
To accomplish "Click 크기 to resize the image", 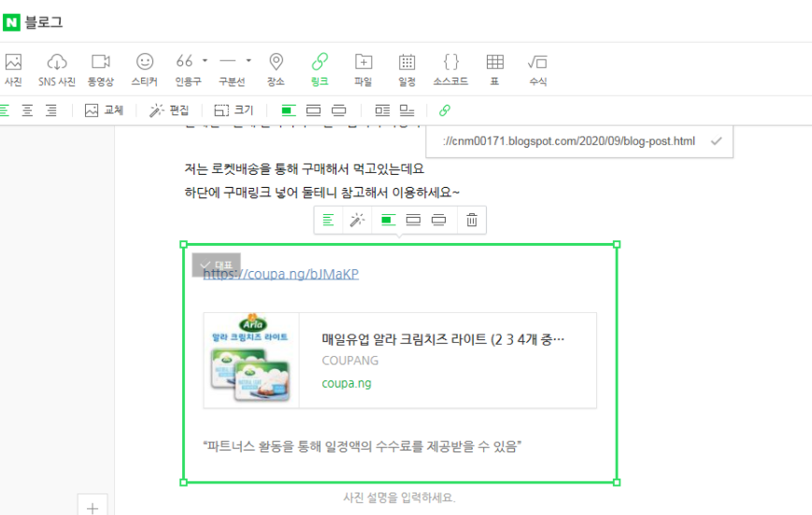I will click(234, 110).
